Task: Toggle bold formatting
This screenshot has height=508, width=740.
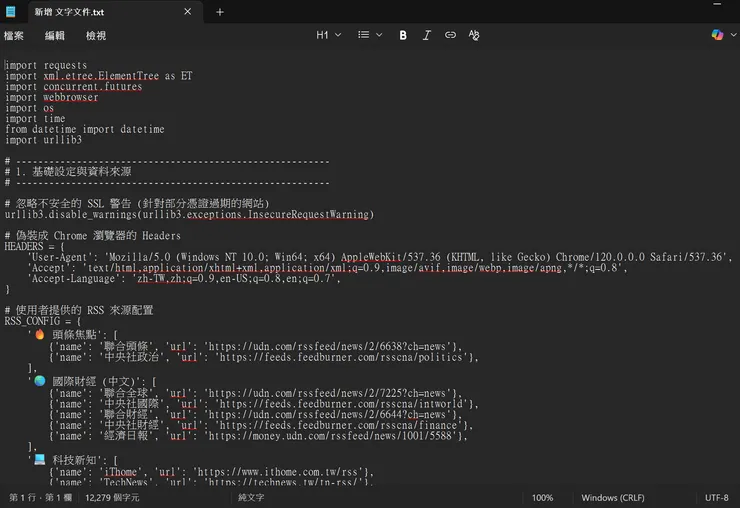Action: tap(403, 35)
